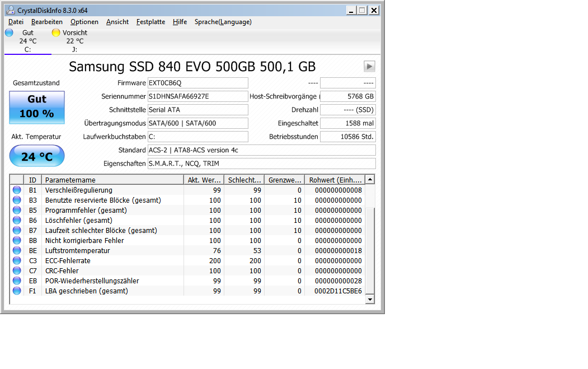Open the Ansicht menu
The image size is (588, 369).
pos(117,22)
